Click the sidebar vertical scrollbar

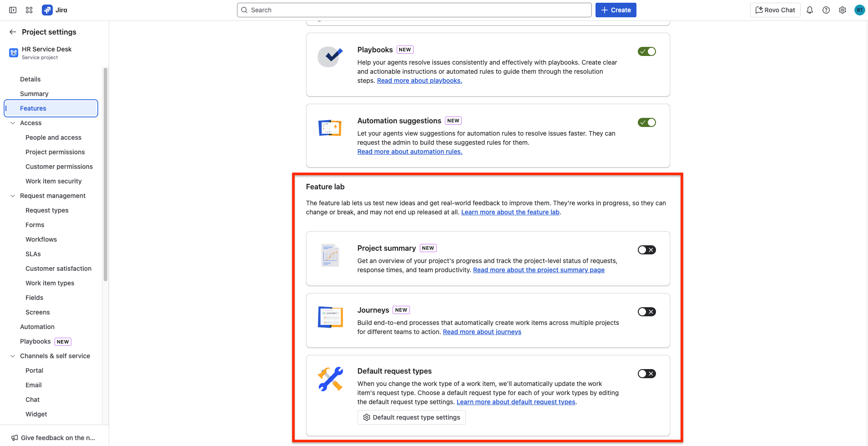point(106,174)
